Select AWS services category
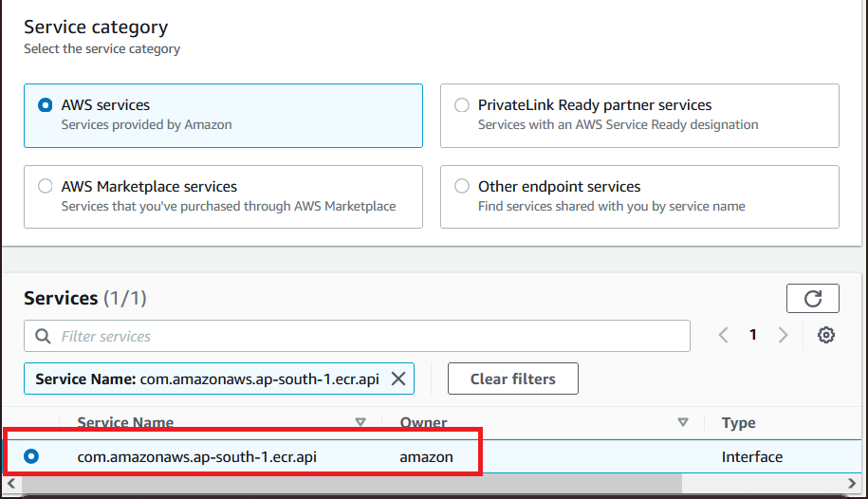The image size is (868, 499). point(46,105)
